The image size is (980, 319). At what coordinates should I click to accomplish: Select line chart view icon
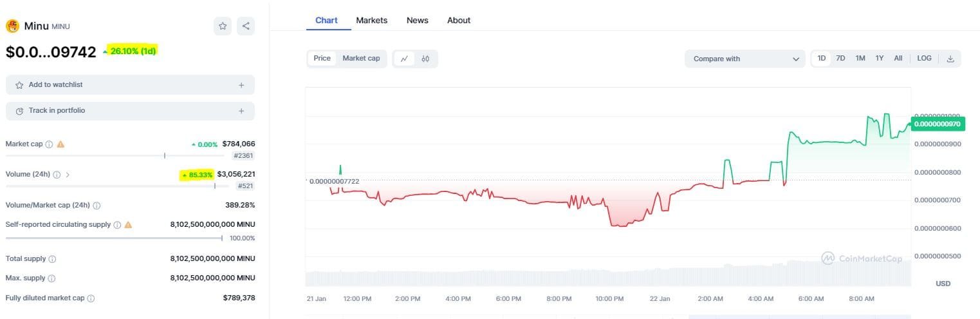pyautogui.click(x=404, y=59)
